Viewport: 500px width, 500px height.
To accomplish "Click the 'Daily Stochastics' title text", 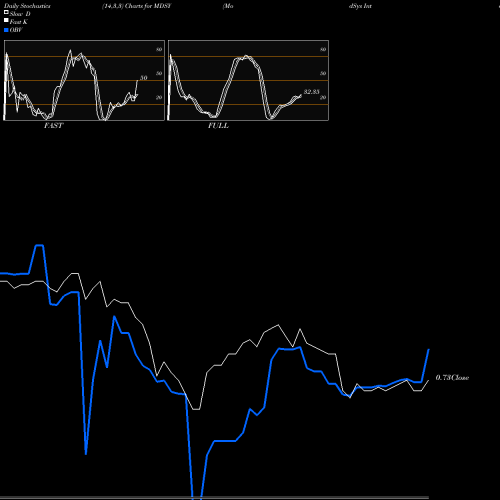I will click(x=27, y=6).
